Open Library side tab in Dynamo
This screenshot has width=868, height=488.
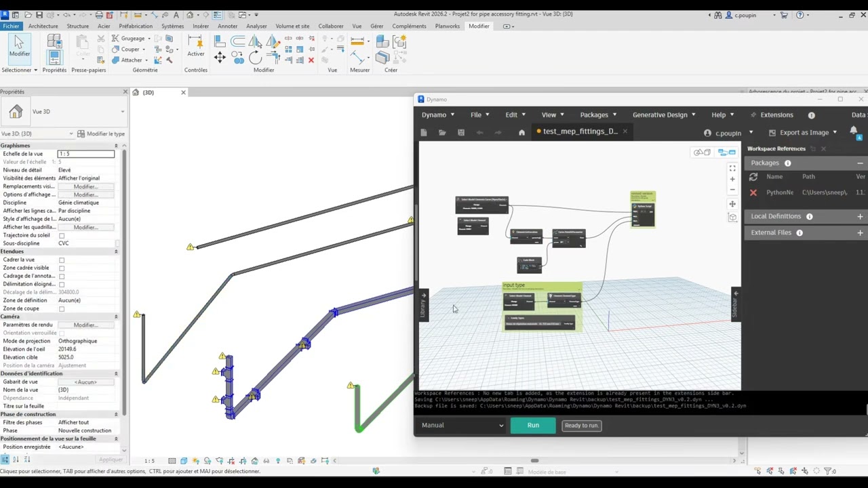[x=423, y=306]
